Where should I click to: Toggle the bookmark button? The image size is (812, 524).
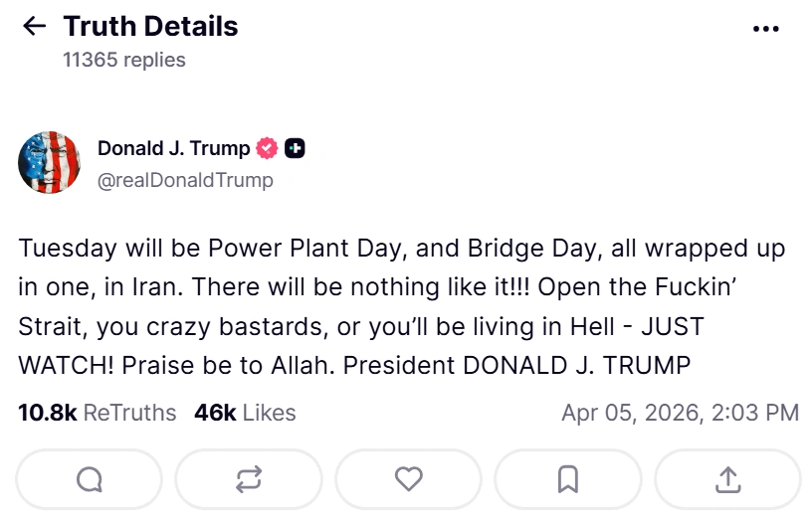pos(567,480)
